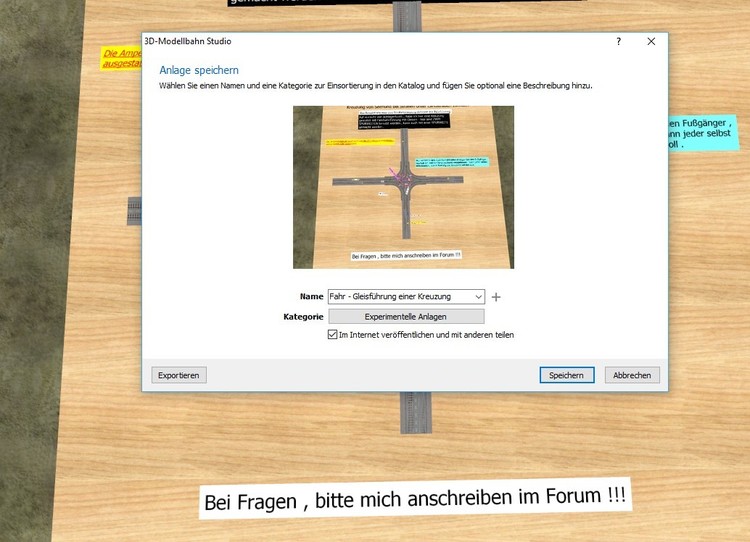
Task: Click the 'Wählen Sie einen Namen' instruction text
Action: [x=375, y=86]
